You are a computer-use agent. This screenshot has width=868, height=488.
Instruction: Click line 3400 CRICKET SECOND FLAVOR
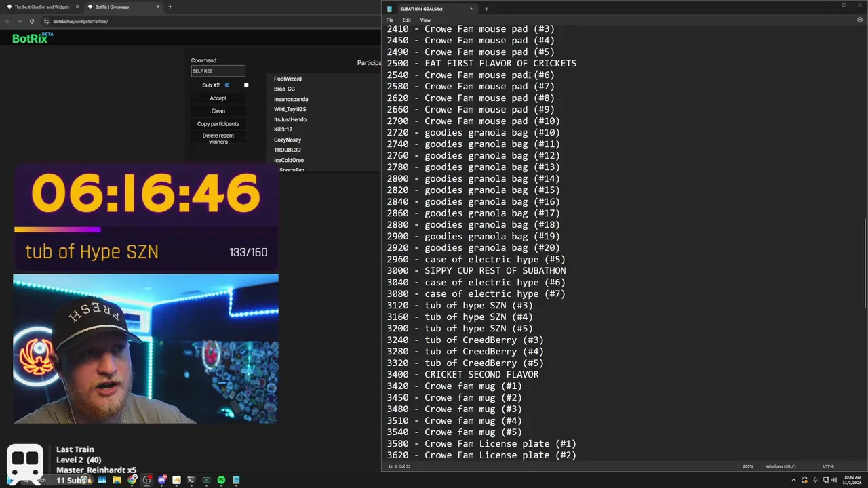click(x=462, y=374)
